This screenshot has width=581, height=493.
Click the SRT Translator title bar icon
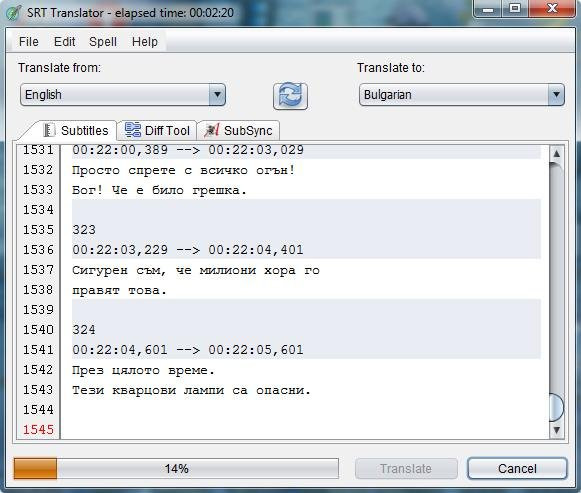(x=14, y=13)
